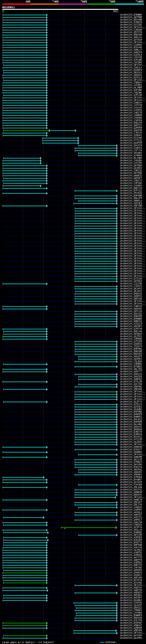Select the UniRef100_C6CQR6 label
Image resolution: width=146 pixels, height=644 pixels.
click(x=131, y=63)
